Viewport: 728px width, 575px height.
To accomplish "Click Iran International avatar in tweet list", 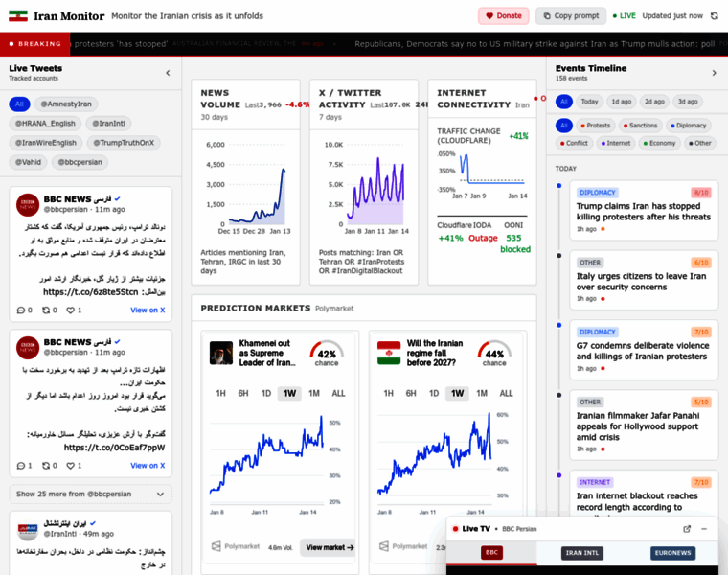I will point(28,529).
